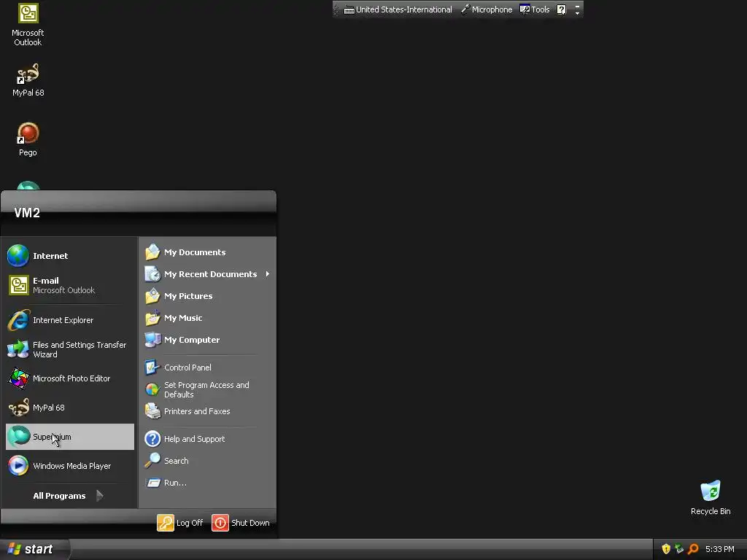
Task: Open the Run dialog
Action: point(208,483)
